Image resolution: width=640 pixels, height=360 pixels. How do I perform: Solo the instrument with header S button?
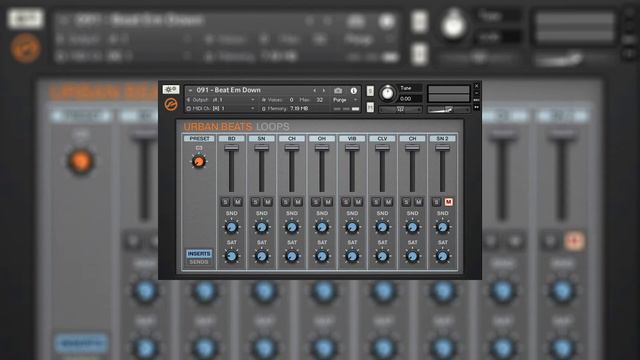point(370,90)
